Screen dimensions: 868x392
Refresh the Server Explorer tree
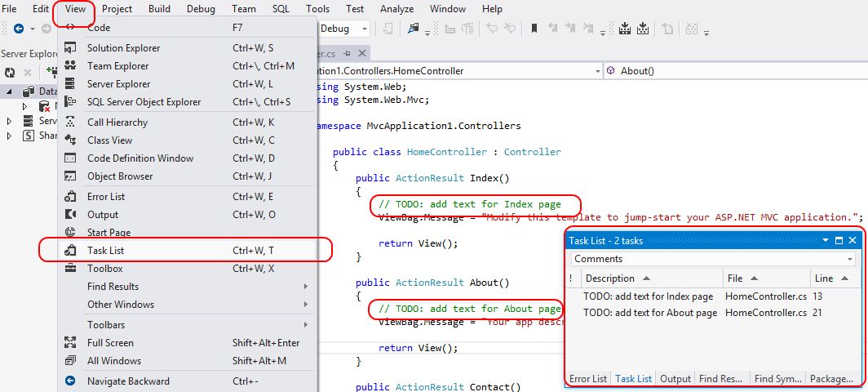pyautogui.click(x=10, y=73)
